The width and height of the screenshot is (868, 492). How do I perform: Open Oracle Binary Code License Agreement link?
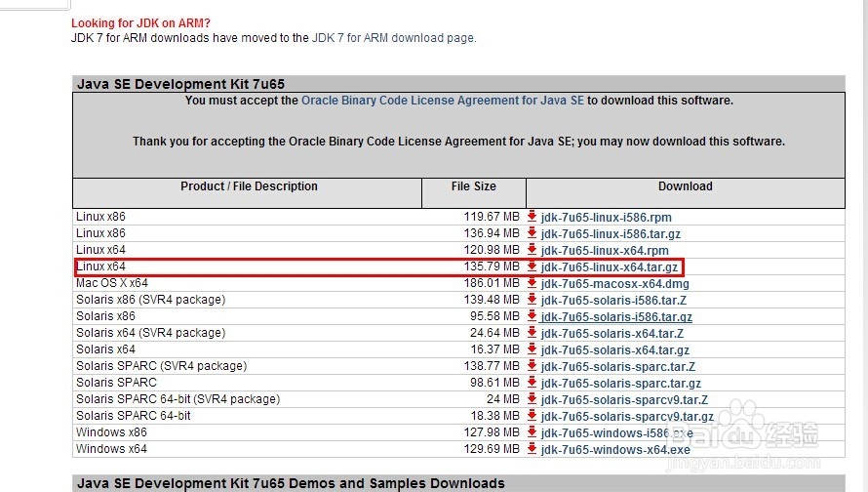(x=443, y=101)
